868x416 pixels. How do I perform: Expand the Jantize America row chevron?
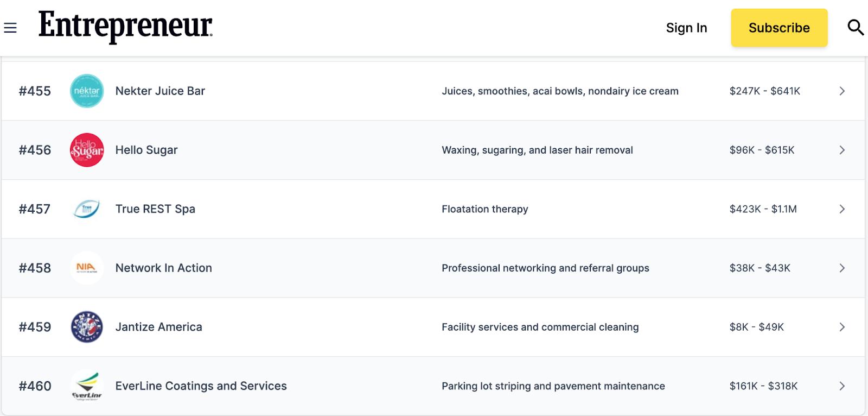pyautogui.click(x=842, y=327)
